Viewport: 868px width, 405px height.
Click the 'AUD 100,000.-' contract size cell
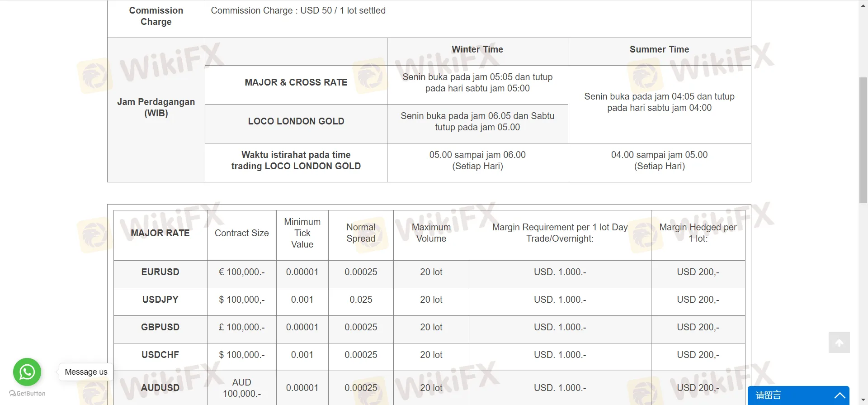pyautogui.click(x=241, y=388)
